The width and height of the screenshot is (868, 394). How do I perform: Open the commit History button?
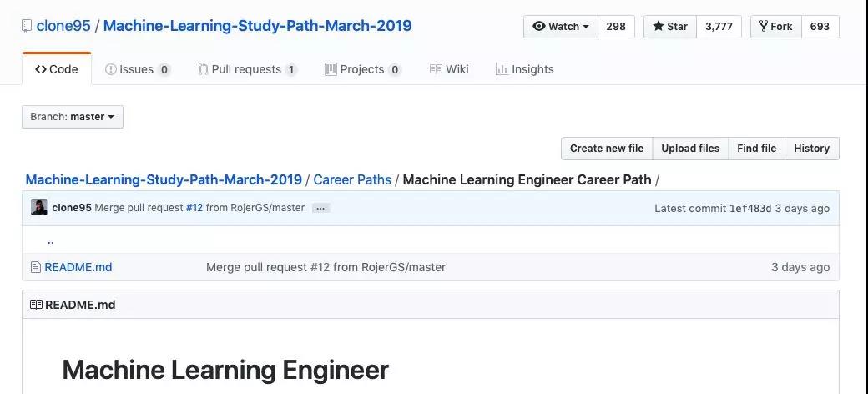(x=811, y=149)
